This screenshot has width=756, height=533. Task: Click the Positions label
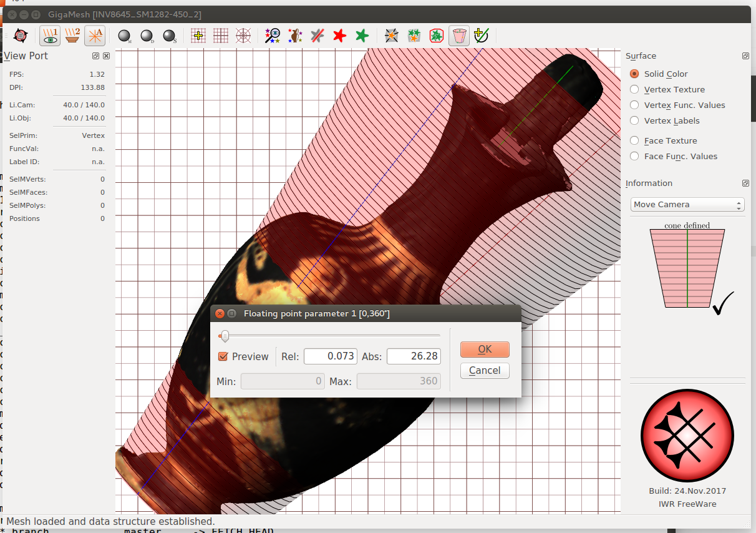click(24, 218)
